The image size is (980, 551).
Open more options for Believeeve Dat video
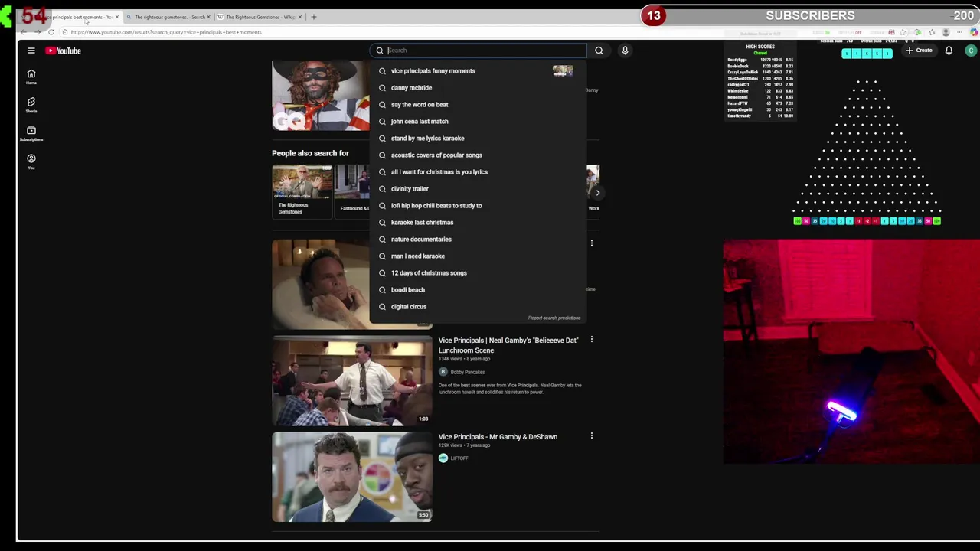point(591,339)
